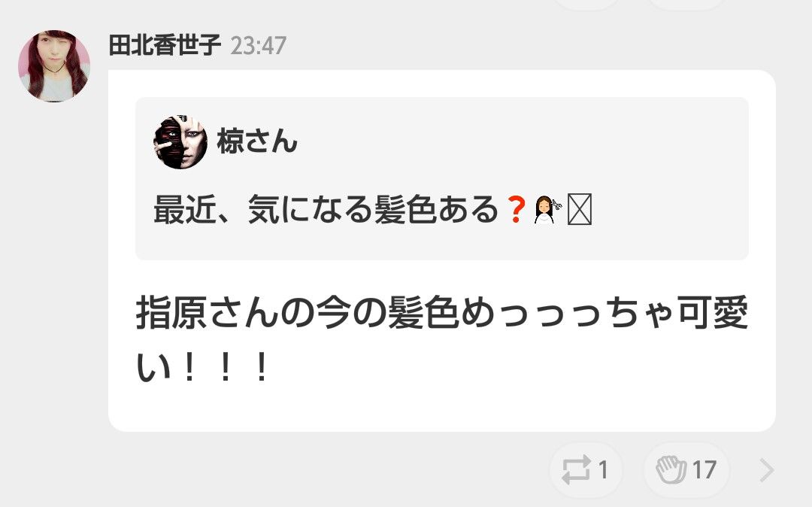Select the quoted question 最近、気になる髪色ある
Image resolution: width=812 pixels, height=507 pixels.
326,209
